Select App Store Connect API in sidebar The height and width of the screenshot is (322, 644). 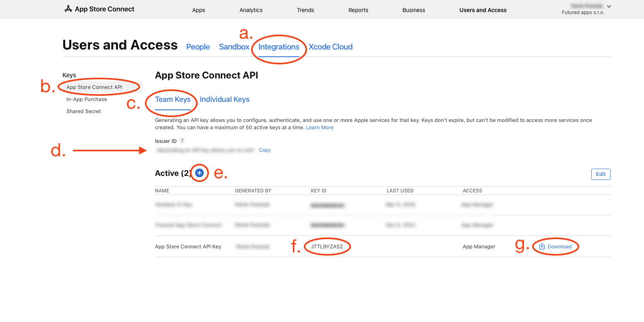click(94, 87)
